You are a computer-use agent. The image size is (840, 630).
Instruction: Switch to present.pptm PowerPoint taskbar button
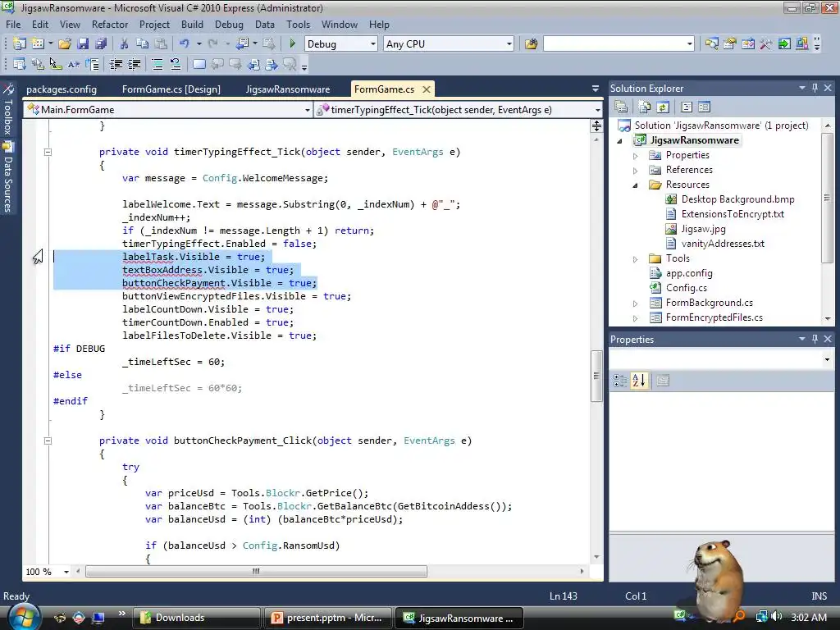point(327,618)
